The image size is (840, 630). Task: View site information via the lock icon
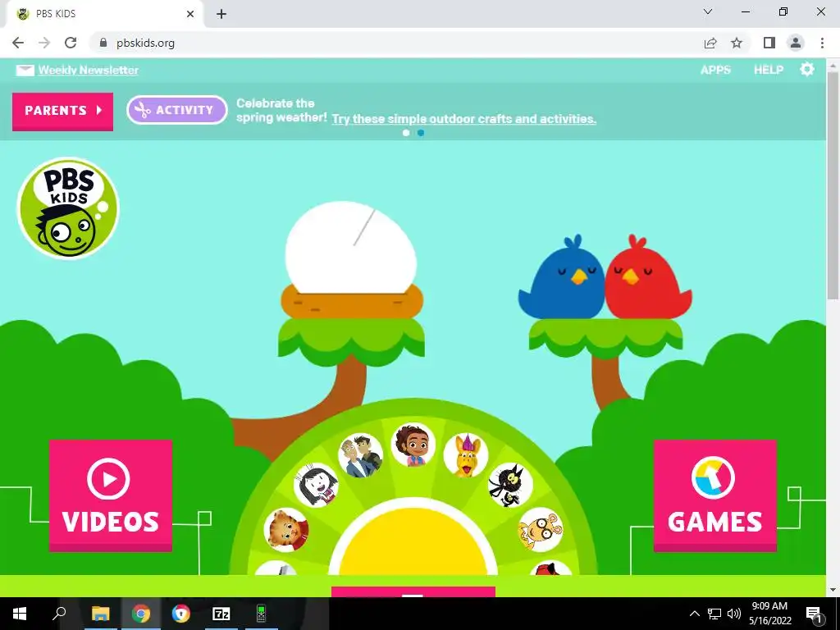[x=103, y=43]
